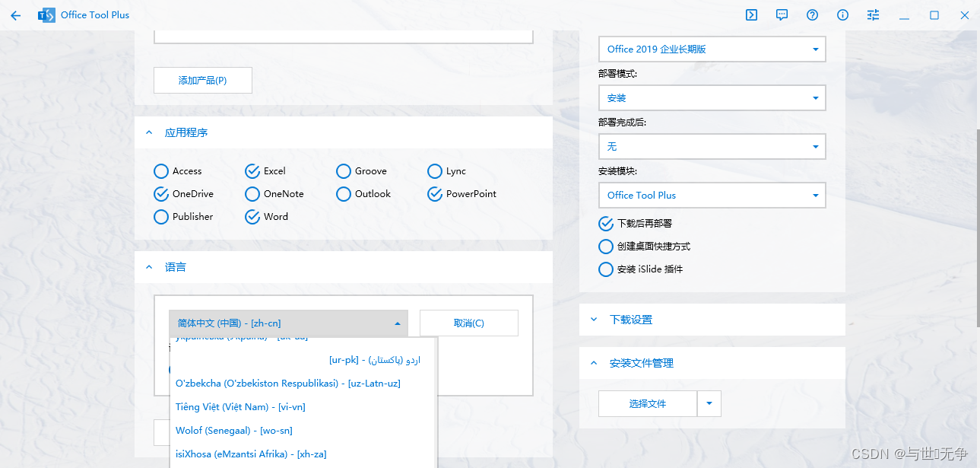Go back with the arrow icon
The image size is (980, 468).
(16, 14)
